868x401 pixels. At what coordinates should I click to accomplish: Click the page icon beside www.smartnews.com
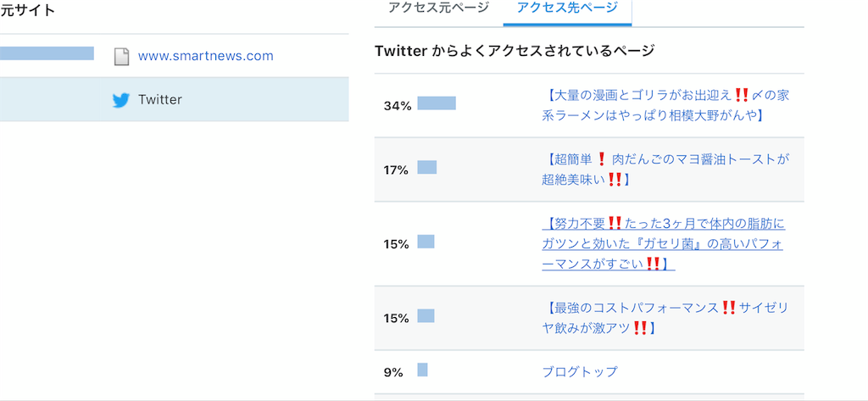click(121, 57)
